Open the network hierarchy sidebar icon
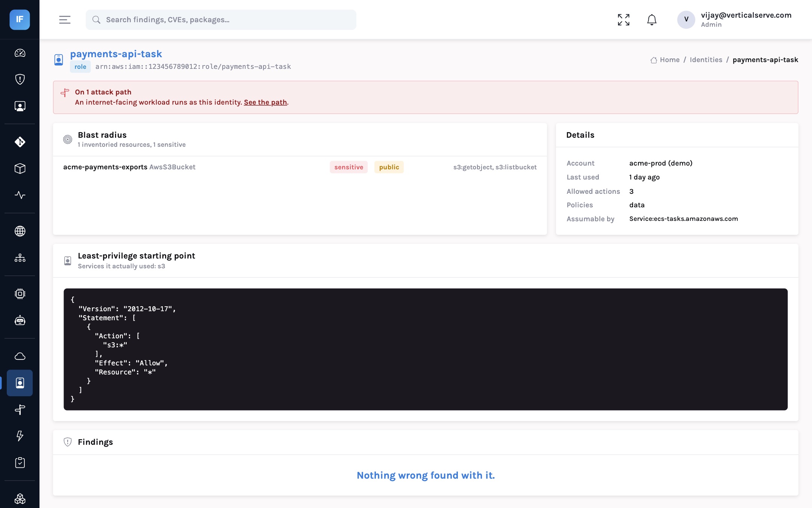Image resolution: width=812 pixels, height=508 pixels. pyautogui.click(x=20, y=258)
